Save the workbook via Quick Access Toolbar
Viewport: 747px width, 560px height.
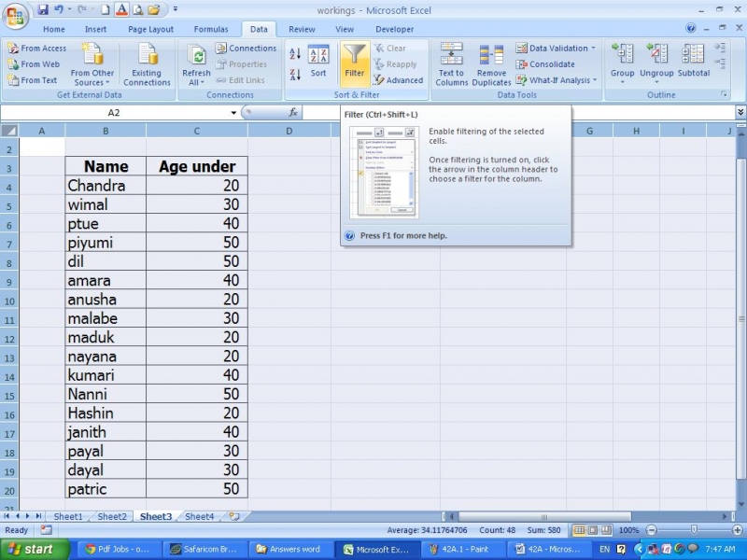click(x=42, y=7)
